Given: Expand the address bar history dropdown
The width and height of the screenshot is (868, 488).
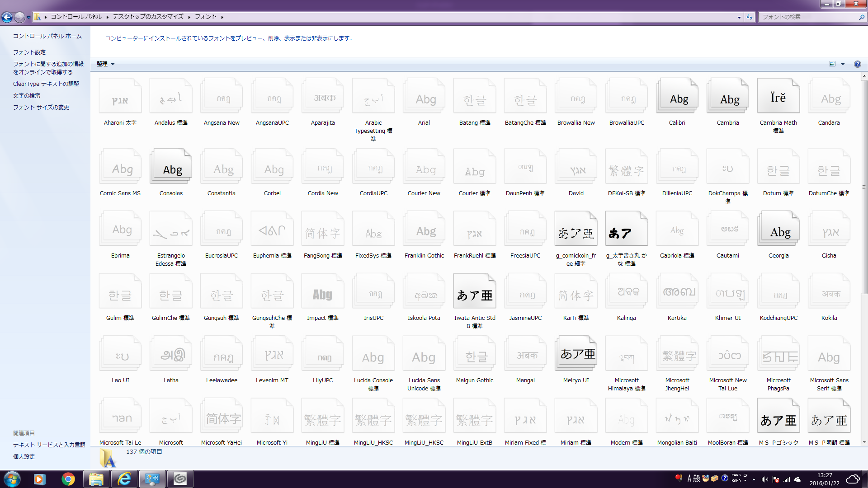Looking at the screenshot, I should [x=739, y=17].
